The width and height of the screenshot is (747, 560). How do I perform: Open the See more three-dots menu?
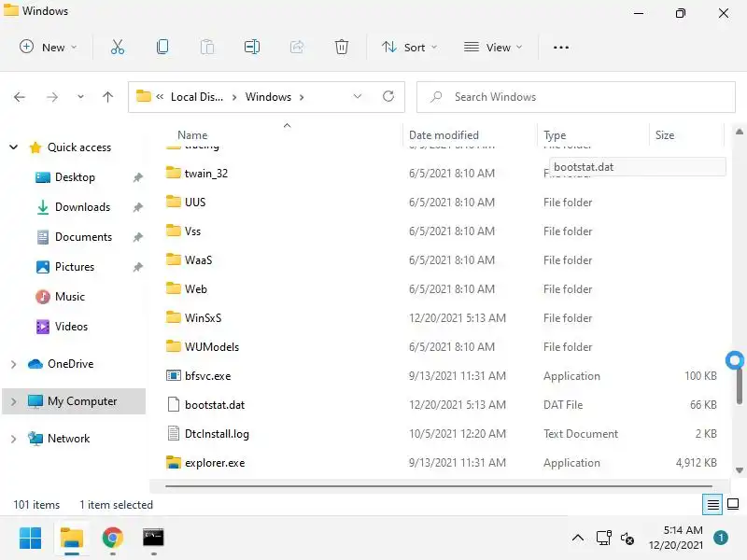tap(561, 48)
